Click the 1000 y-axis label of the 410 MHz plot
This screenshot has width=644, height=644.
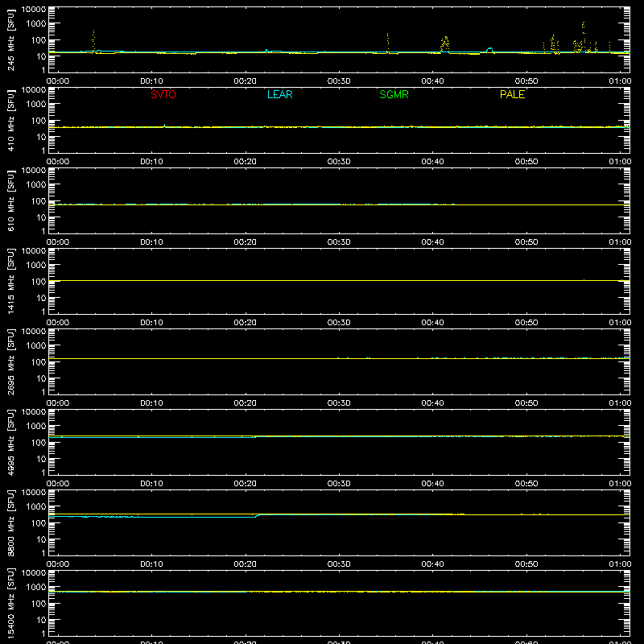pyautogui.click(x=36, y=104)
